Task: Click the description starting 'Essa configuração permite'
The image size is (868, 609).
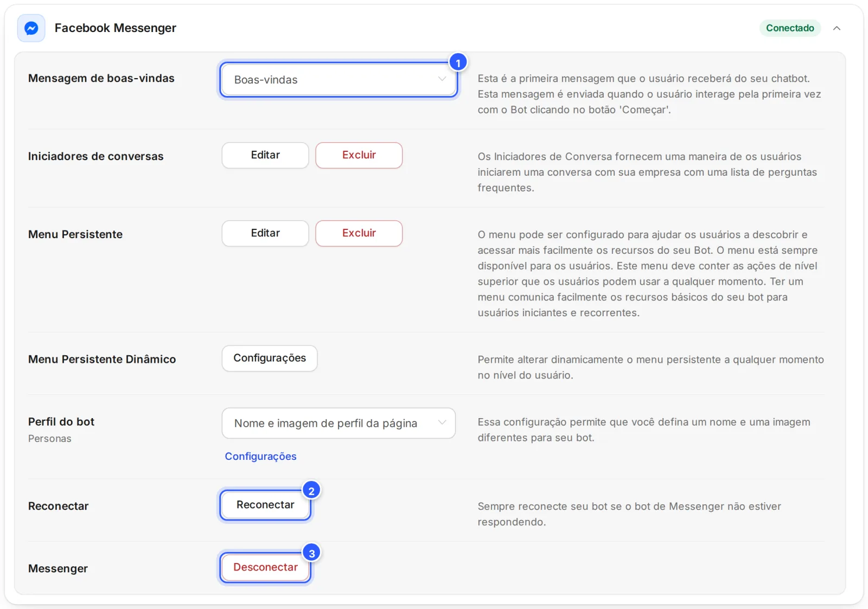Action: click(x=644, y=429)
